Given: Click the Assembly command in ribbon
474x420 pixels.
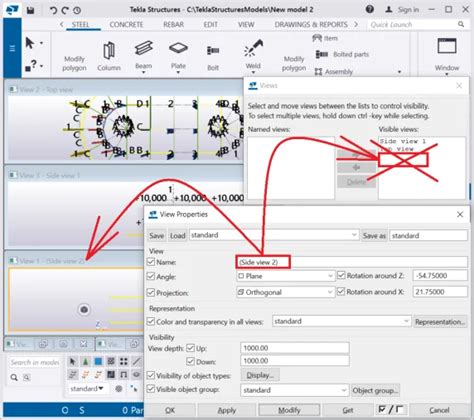Looking at the screenshot, I should [x=333, y=71].
